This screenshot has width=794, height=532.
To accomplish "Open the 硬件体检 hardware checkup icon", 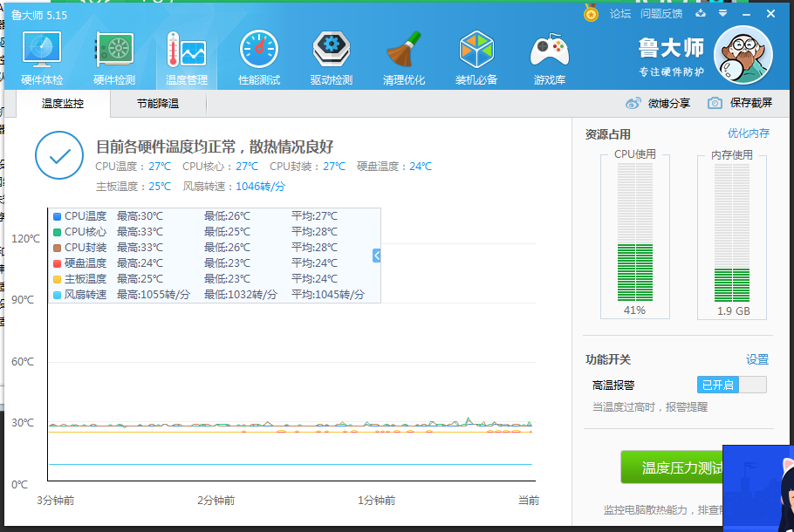I will pos(42,58).
